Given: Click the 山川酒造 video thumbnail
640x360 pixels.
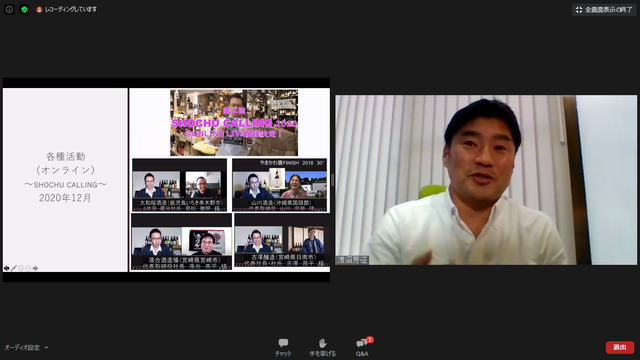Looking at the screenshot, I should pos(280,185).
